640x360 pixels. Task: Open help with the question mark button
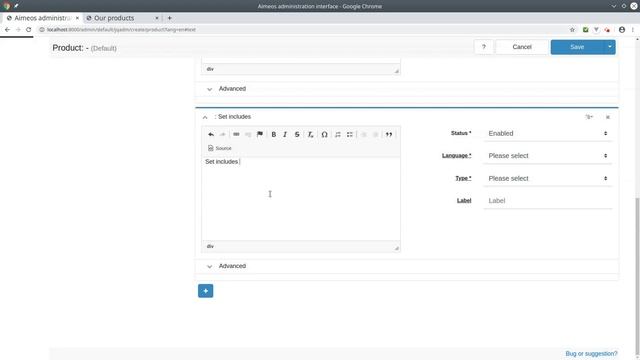tap(484, 47)
